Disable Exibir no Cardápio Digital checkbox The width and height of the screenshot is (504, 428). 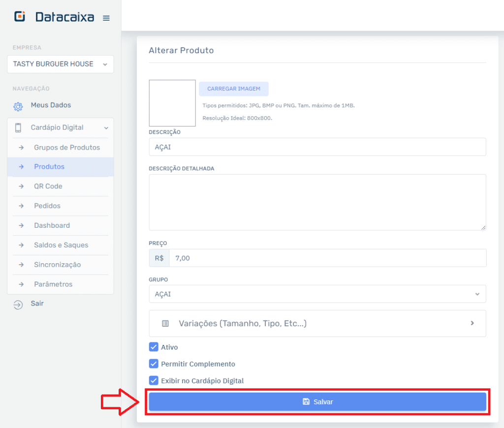(154, 381)
